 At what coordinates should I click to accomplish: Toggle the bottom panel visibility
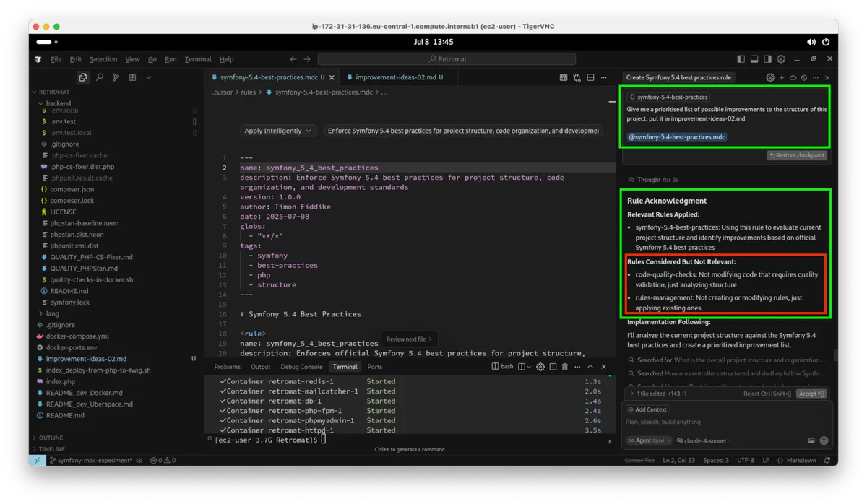pos(753,59)
